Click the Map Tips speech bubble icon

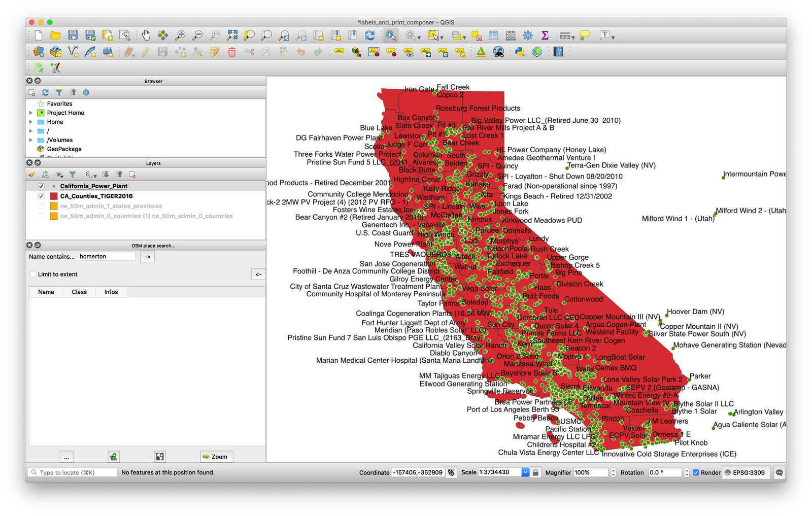tap(585, 35)
